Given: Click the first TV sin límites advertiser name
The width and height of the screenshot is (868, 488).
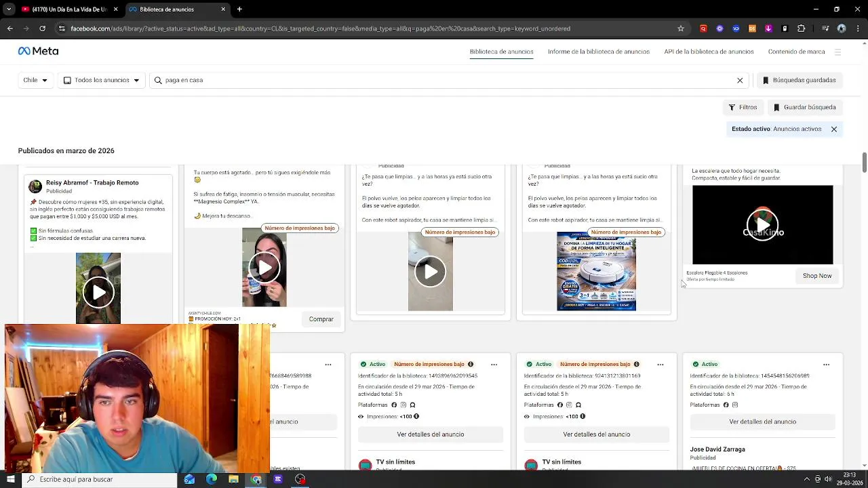Looking at the screenshot, I should click(x=395, y=462).
